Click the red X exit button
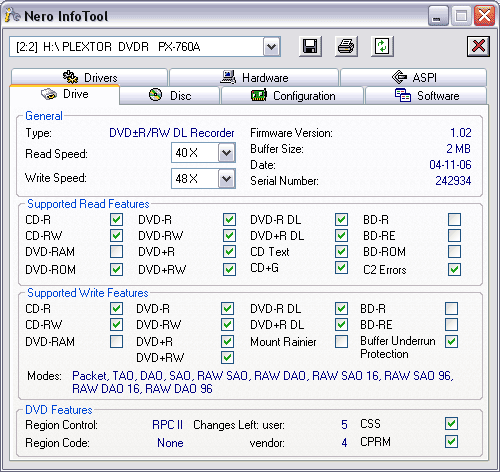500x472 pixels. coord(478,46)
